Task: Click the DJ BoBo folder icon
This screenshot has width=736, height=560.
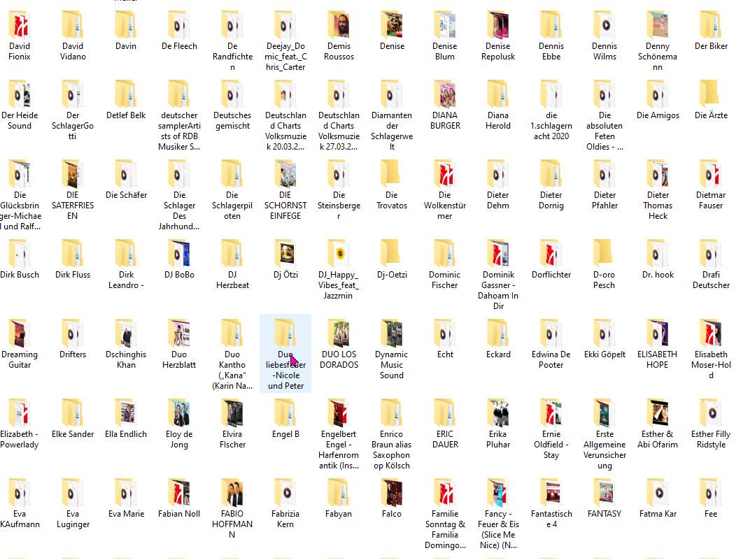Action: pos(179,254)
